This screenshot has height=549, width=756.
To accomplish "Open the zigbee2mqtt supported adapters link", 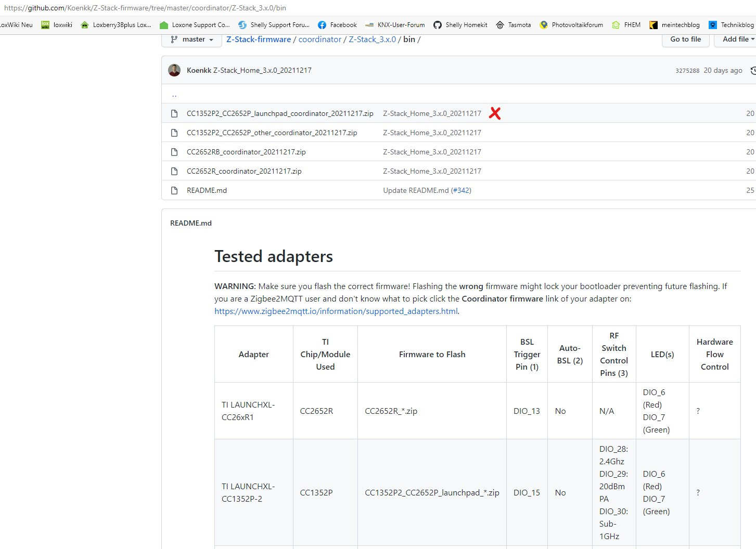I will 336,311.
